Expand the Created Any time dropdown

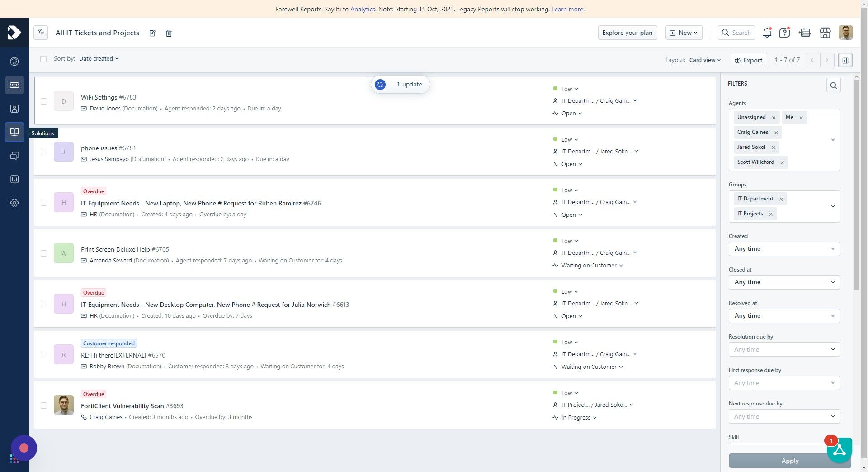tap(784, 248)
